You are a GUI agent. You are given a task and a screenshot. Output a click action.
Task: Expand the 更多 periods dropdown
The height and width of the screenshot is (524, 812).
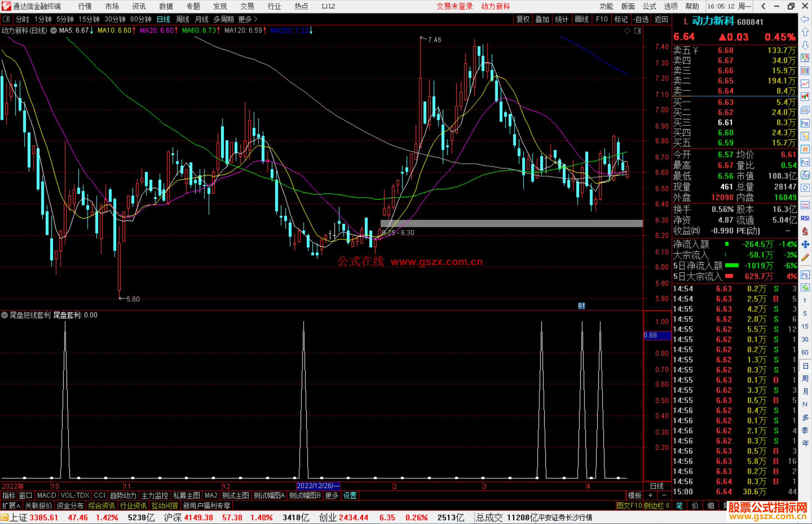[247, 19]
